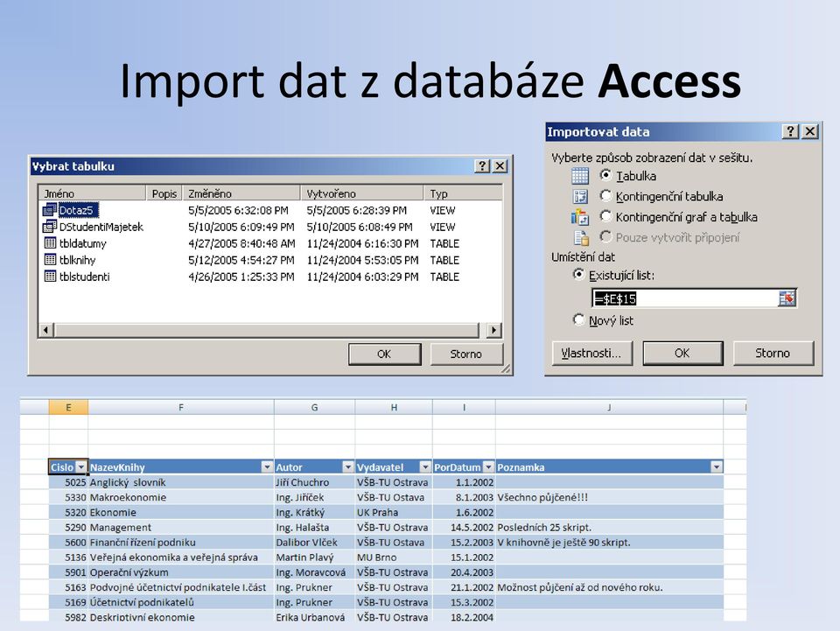Confirm OK in Importovat data dialog

click(x=682, y=353)
